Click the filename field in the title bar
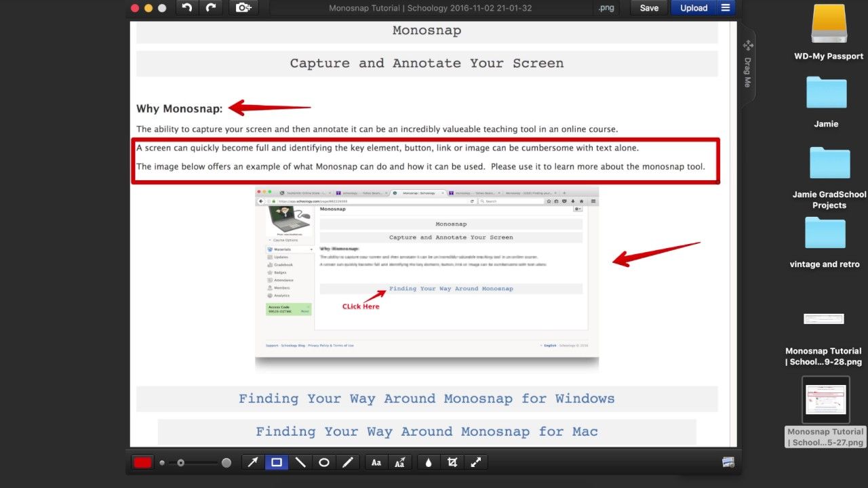The image size is (868, 488). [431, 8]
